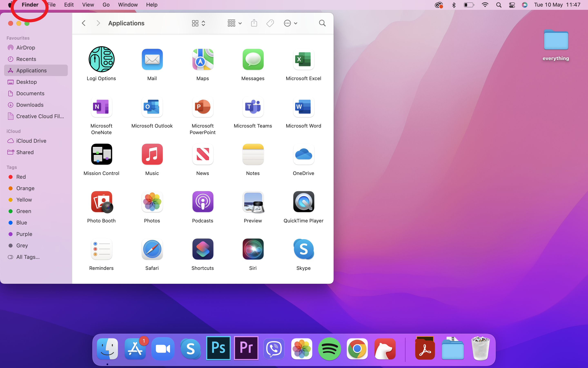Screen dimensions: 588x368
Task: Open the Group By dropdown
Action: click(234, 23)
